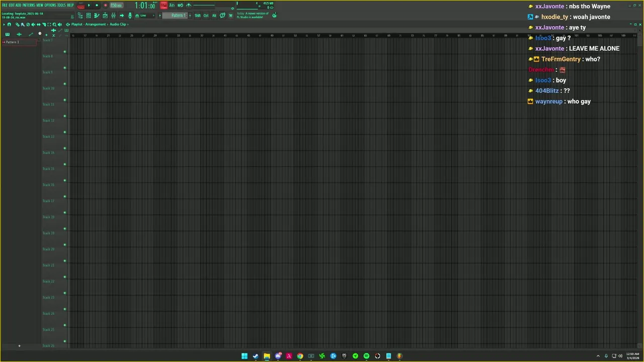This screenshot has height=362, width=644.
Task: Click the microphone recording icon in toolbar
Action: pyautogui.click(x=130, y=16)
